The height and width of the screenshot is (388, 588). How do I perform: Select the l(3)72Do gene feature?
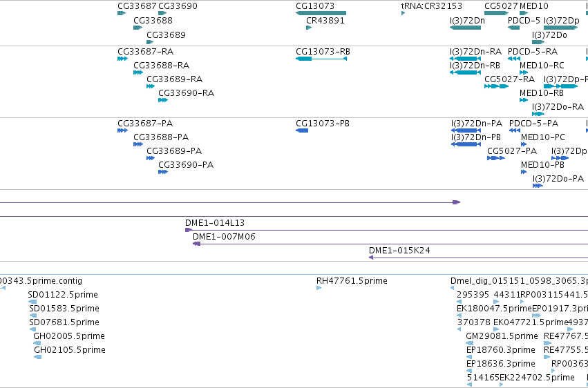pyautogui.click(x=538, y=42)
